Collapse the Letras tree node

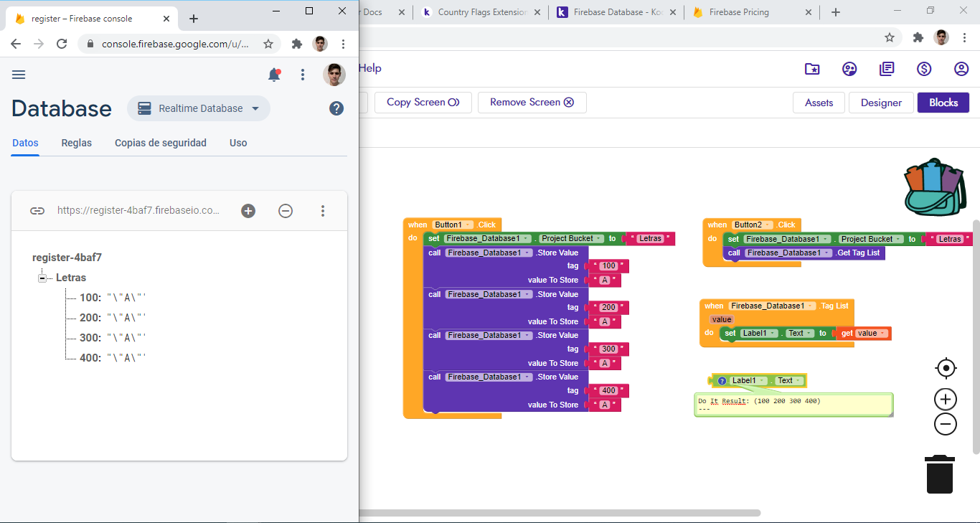tap(42, 278)
